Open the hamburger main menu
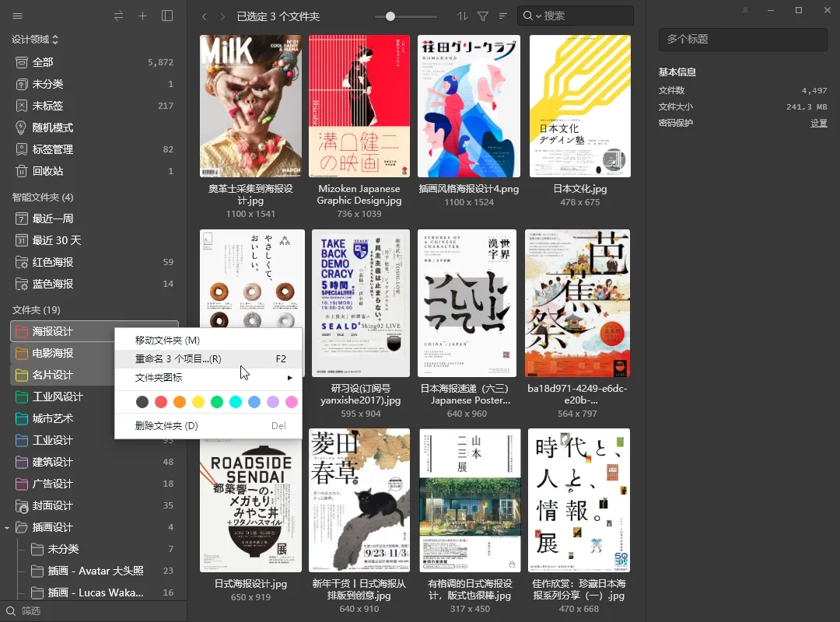The width and height of the screenshot is (840, 622). point(18,16)
